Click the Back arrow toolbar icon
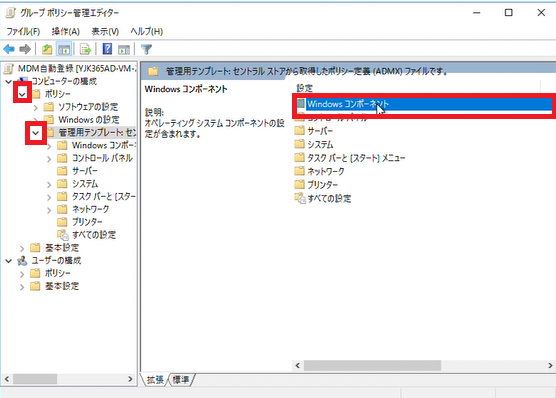556x398 pixels. [x=9, y=49]
